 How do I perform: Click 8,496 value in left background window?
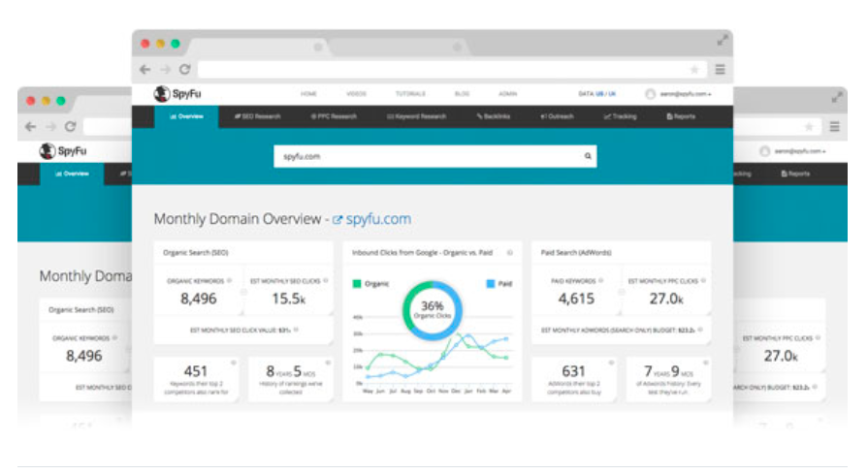83,356
